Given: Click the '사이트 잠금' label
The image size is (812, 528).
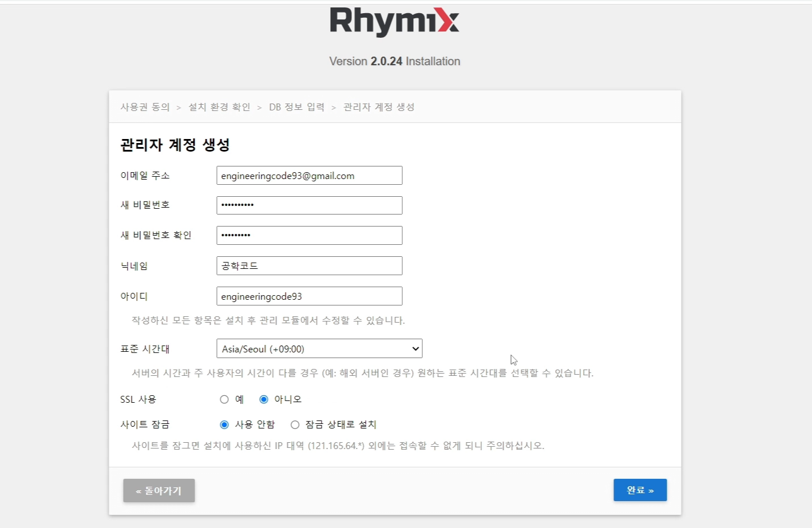Looking at the screenshot, I should click(145, 424).
